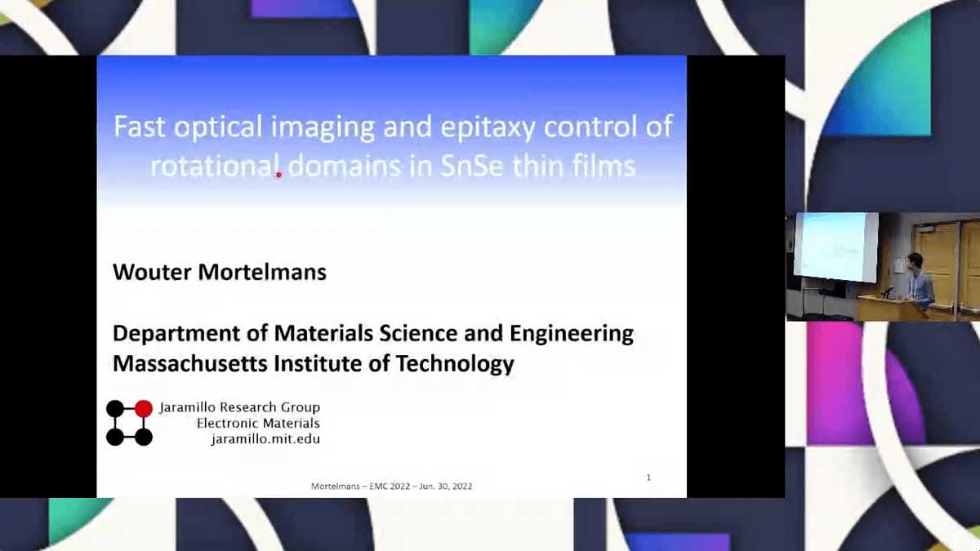This screenshot has width=980, height=551.
Task: Click footer Mortelmans – EMC 2022 – Jun. 30, 2022
Action: pyautogui.click(x=391, y=487)
